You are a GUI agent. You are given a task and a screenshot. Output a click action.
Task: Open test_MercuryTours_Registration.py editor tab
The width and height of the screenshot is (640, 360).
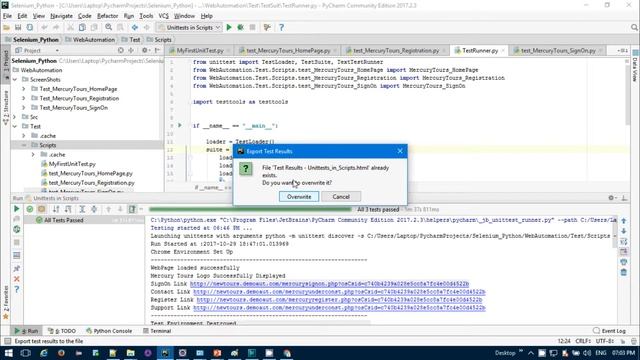pyautogui.click(x=396, y=51)
